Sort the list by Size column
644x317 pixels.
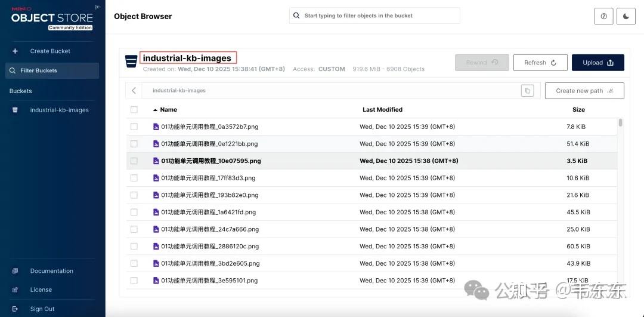pyautogui.click(x=578, y=110)
